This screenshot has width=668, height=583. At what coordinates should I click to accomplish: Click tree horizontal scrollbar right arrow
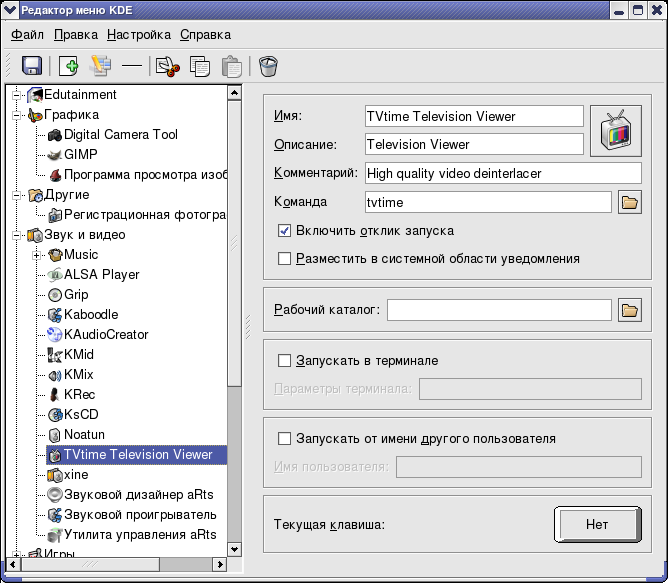[220, 564]
